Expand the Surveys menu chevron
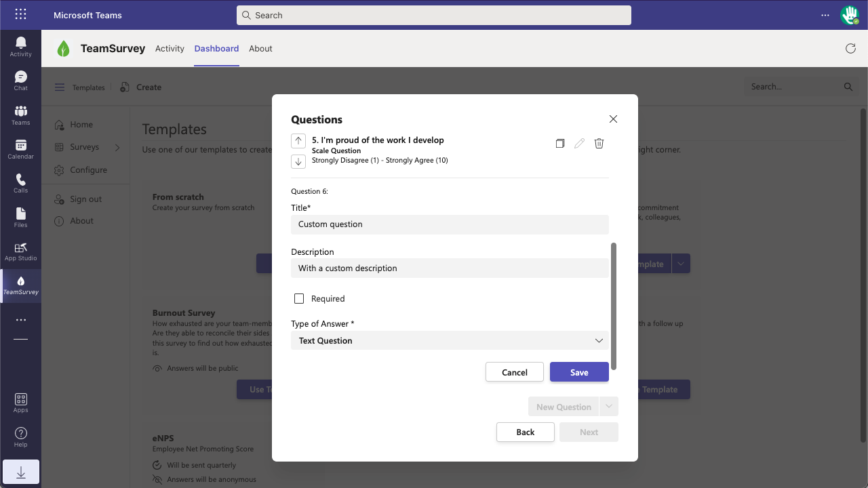Viewport: 868px width, 488px height. (x=117, y=147)
